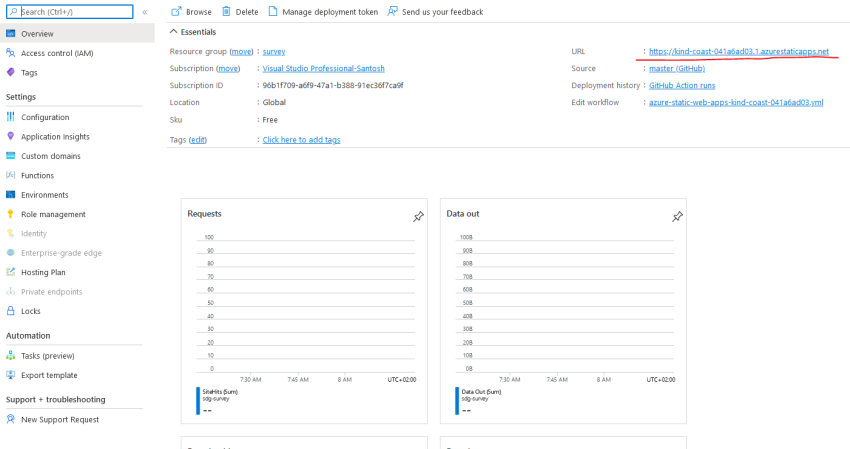The image size is (850, 449).
Task: Click the search magnifier icon
Action: [x=13, y=11]
